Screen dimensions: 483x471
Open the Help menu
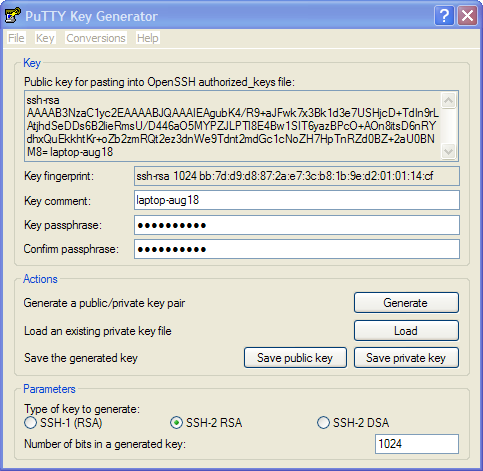point(148,38)
